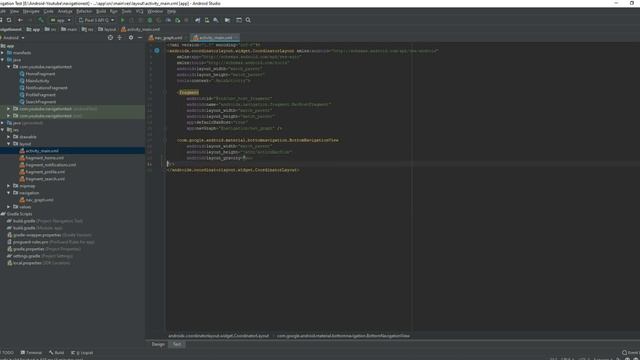This screenshot has height=360, width=640.
Task: Collapse the navigation folder arrow
Action: (9, 193)
